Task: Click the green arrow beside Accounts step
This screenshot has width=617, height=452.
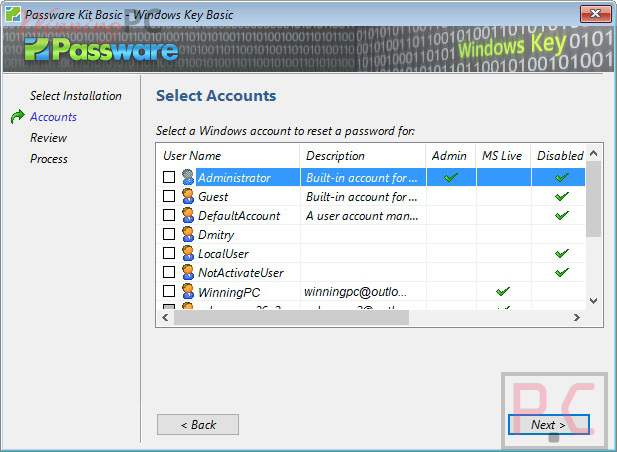Action: [18, 116]
